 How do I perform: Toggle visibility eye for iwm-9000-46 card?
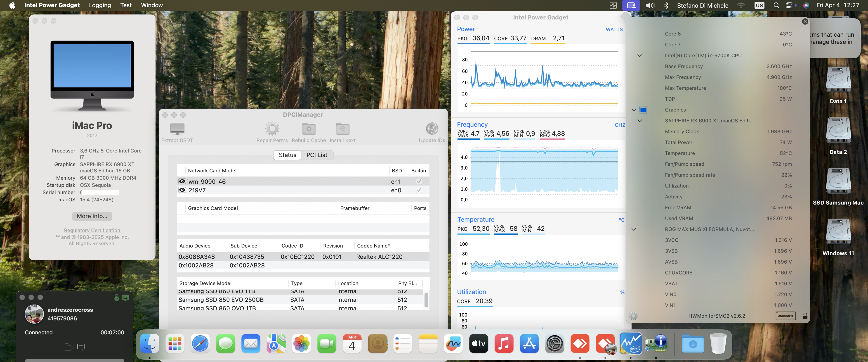coord(182,181)
